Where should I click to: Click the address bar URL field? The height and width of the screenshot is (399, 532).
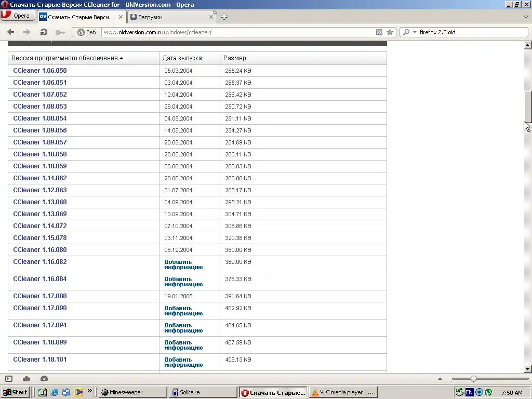click(x=237, y=32)
